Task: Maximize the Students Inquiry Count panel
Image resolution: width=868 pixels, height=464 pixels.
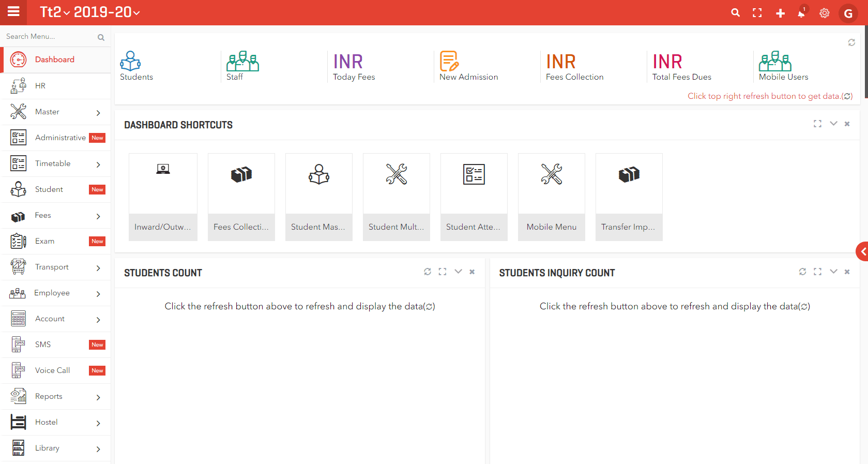Action: (817, 272)
